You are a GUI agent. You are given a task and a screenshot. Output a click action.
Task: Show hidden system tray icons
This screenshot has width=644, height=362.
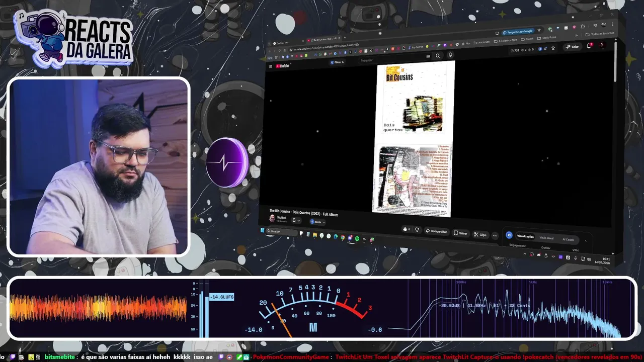click(x=524, y=254)
